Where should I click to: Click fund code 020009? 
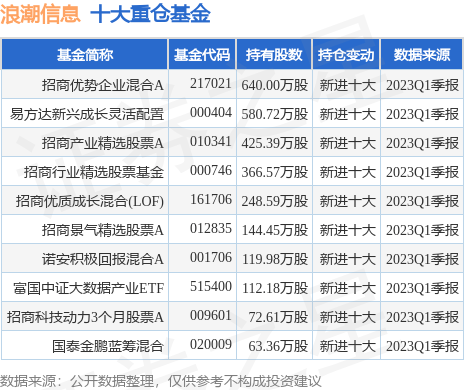(211, 344)
